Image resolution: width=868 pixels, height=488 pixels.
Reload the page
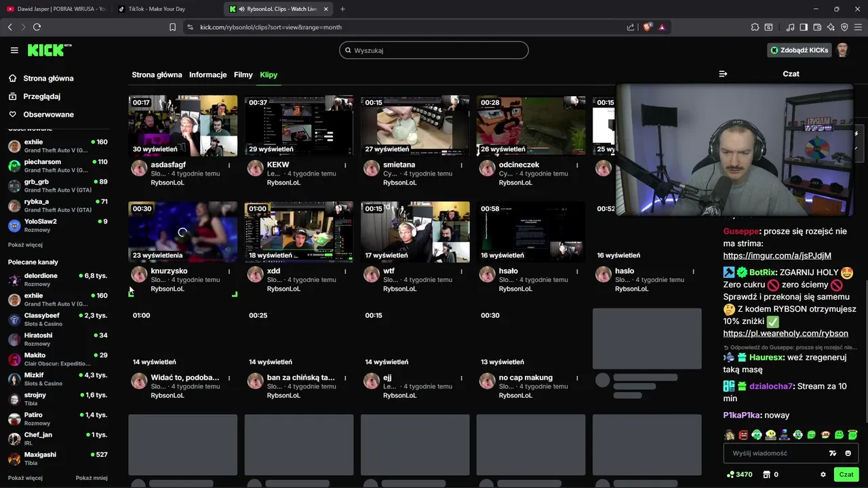tap(37, 27)
